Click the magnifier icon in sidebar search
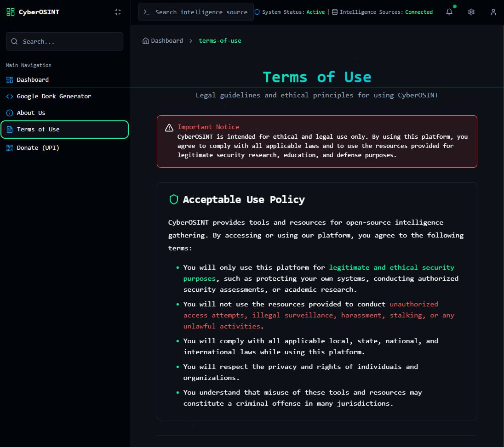The width and height of the screenshot is (504, 447). pos(14,41)
